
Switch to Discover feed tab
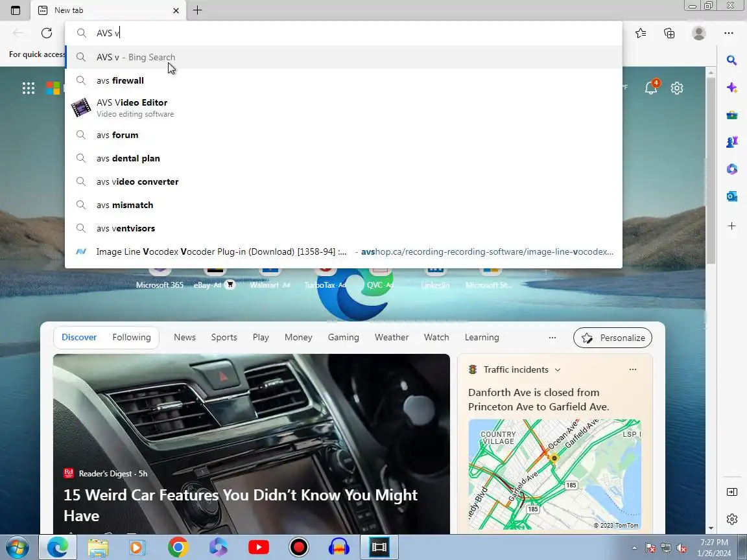79,337
